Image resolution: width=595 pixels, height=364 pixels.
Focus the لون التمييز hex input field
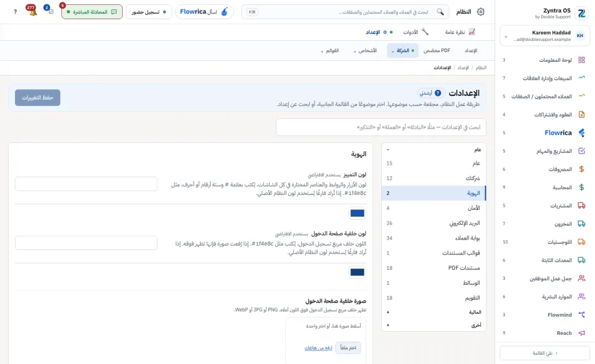[86, 184]
